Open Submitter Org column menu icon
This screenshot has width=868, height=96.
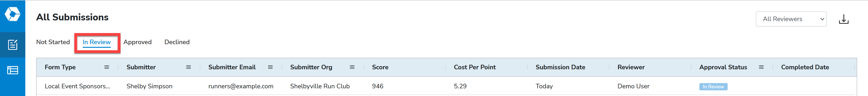click(352, 67)
